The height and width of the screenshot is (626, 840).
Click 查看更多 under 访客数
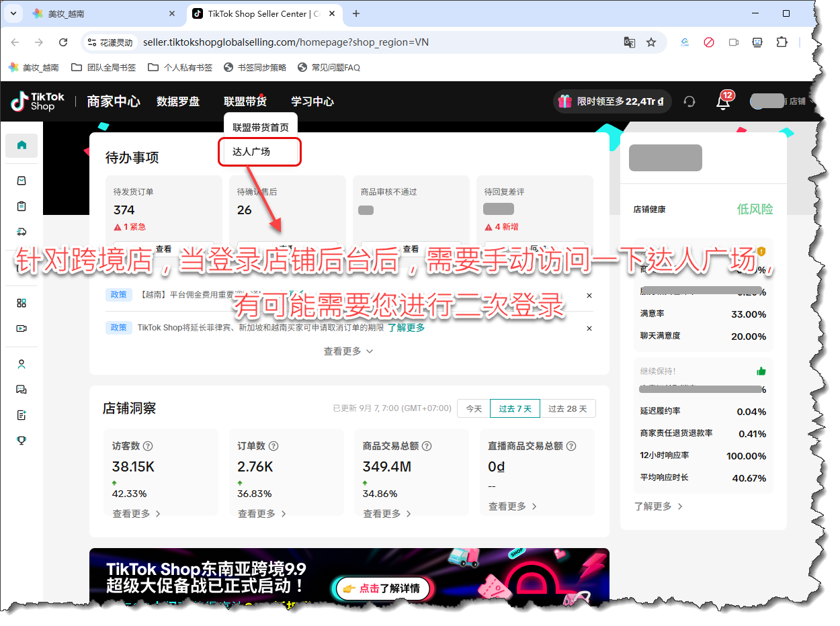[136, 514]
